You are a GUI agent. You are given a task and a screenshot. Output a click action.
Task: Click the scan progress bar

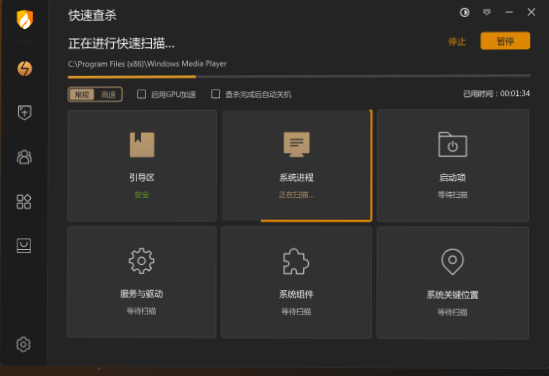299,76
